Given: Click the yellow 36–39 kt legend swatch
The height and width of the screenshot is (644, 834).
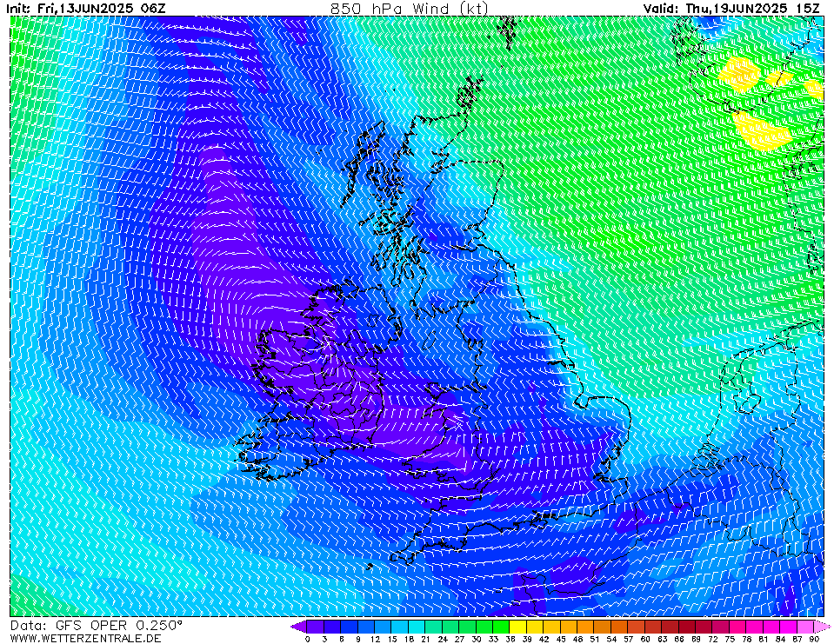Looking at the screenshot, I should [518, 626].
